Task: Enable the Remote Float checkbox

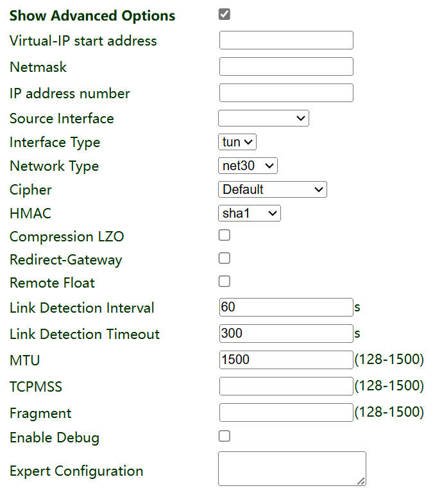Action: 225,282
